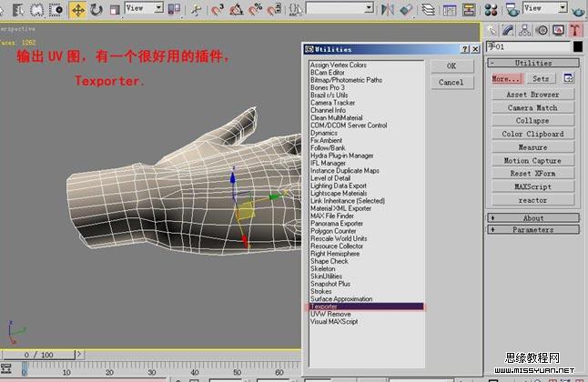Open the Layer Manager
Image resolution: width=588 pixels, height=382 pixels.
click(428, 9)
